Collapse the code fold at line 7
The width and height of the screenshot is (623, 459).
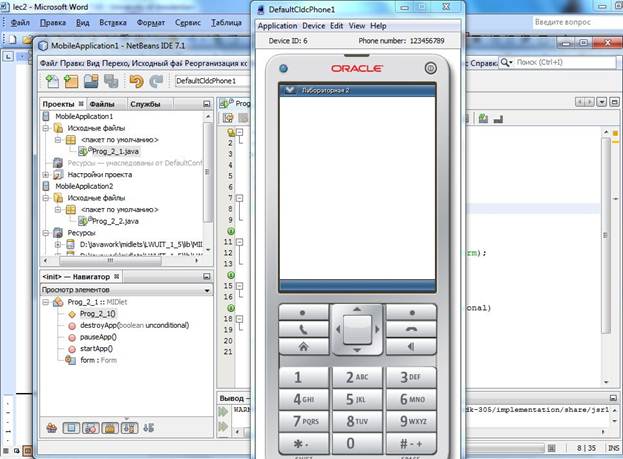pos(240,198)
